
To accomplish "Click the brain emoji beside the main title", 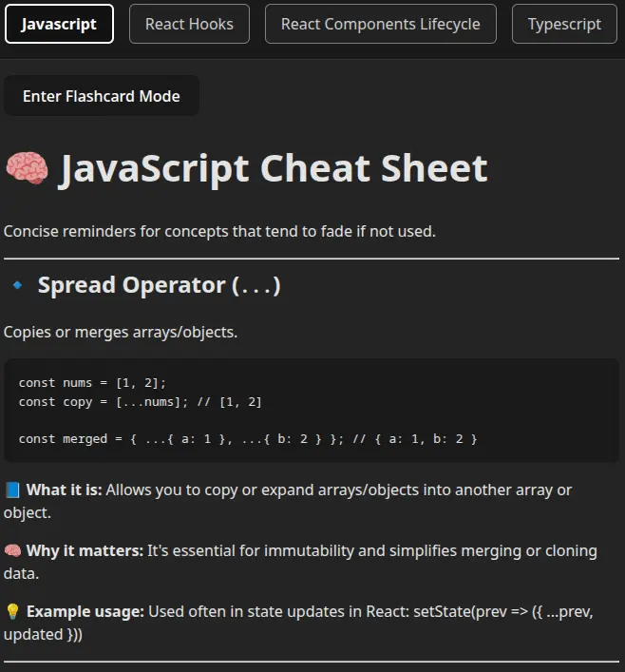I will click(27, 169).
